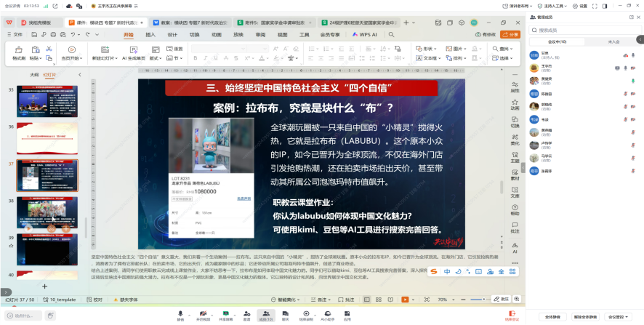The width and height of the screenshot is (644, 325).
Task: Open the 审阅 (Review) ribbon tab
Action: point(260,35)
